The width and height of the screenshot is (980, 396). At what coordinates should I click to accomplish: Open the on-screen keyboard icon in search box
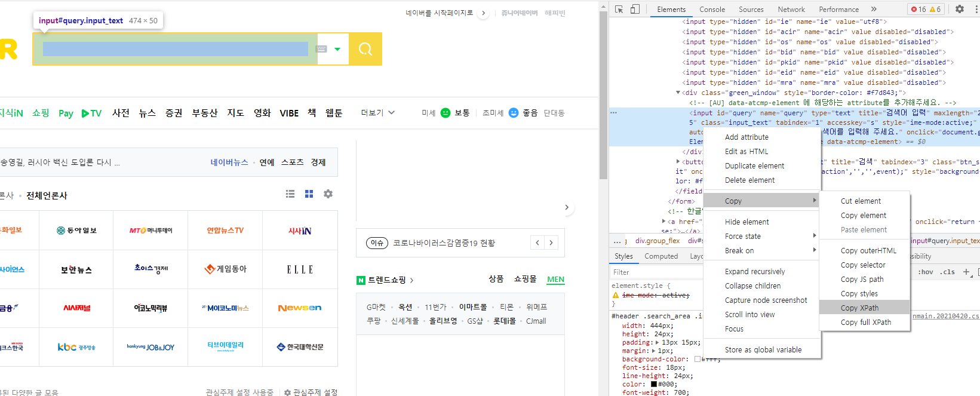pyautogui.click(x=321, y=49)
